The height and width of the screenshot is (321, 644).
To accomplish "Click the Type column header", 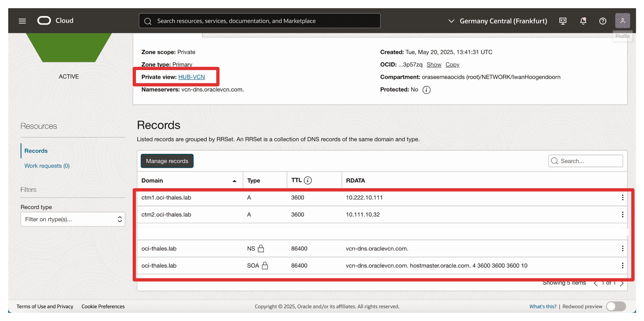I will click(253, 181).
